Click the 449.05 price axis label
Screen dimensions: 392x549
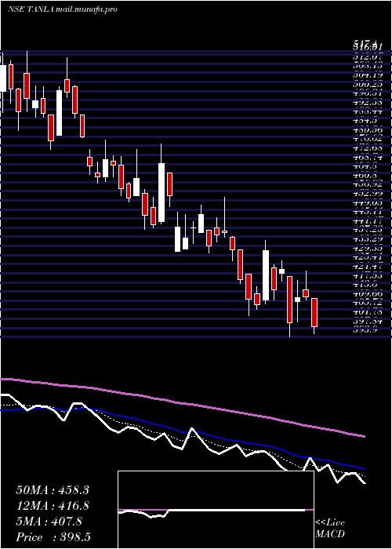tap(368, 203)
